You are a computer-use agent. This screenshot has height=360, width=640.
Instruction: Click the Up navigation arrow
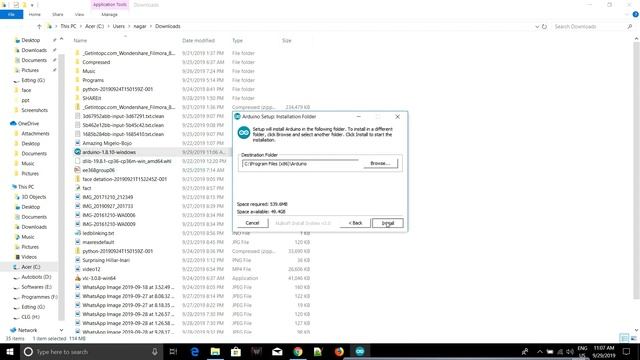[39, 26]
